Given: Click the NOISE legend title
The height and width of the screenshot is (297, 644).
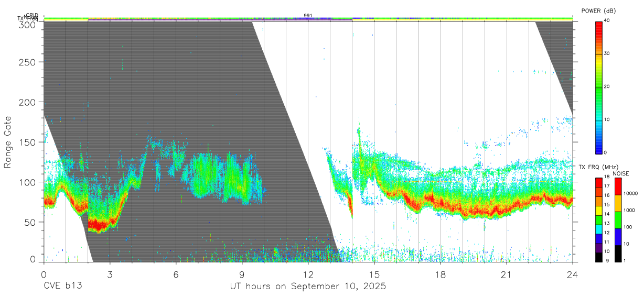Looking at the screenshot, I should 621,173.
